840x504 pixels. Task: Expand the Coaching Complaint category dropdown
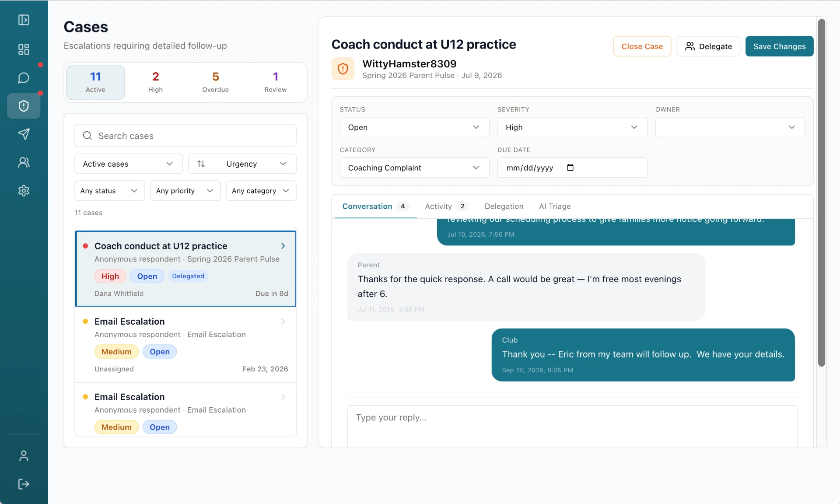pyautogui.click(x=414, y=168)
